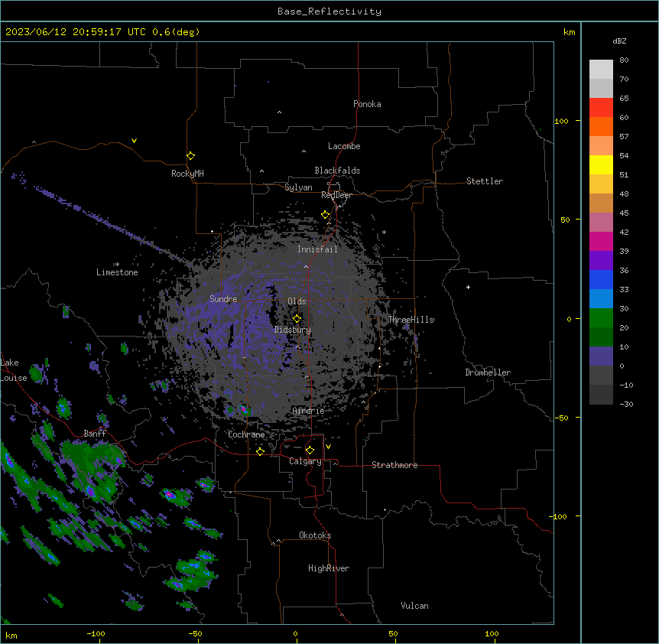Click the Strathmore label

coord(394,465)
